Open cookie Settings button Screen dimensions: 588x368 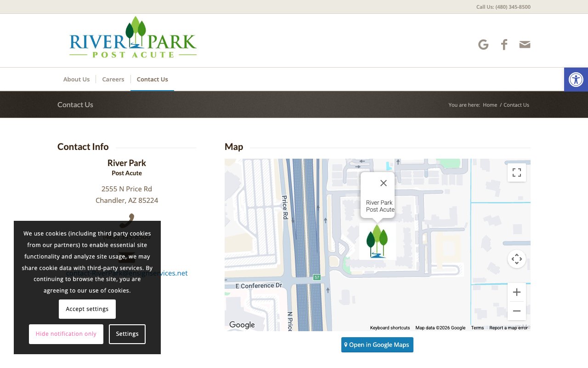click(127, 334)
